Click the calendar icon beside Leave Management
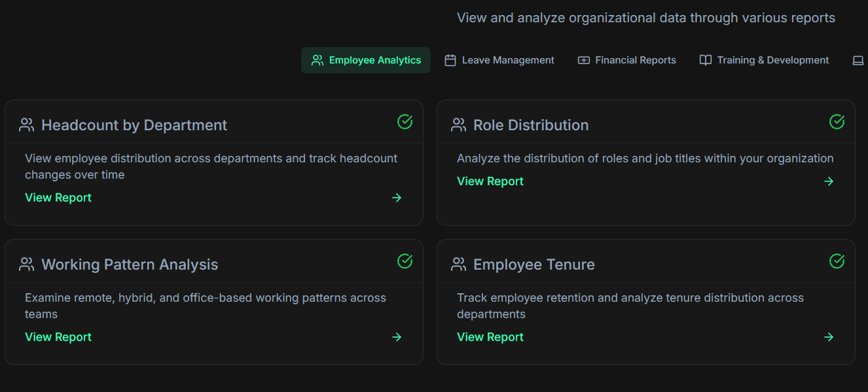Image resolution: width=868 pixels, height=392 pixels. pyautogui.click(x=450, y=60)
